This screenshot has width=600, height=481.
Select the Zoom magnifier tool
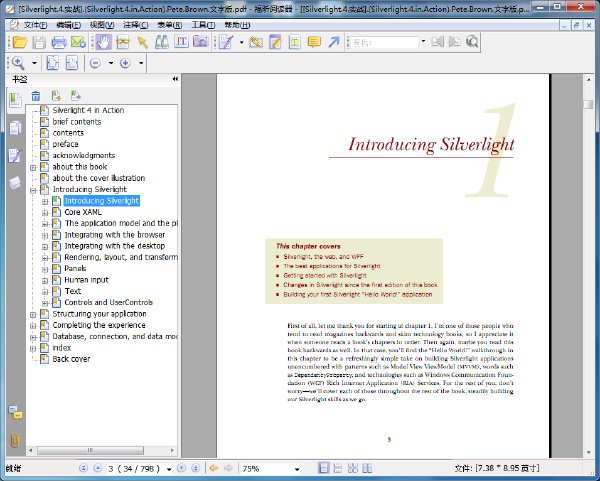click(18, 63)
